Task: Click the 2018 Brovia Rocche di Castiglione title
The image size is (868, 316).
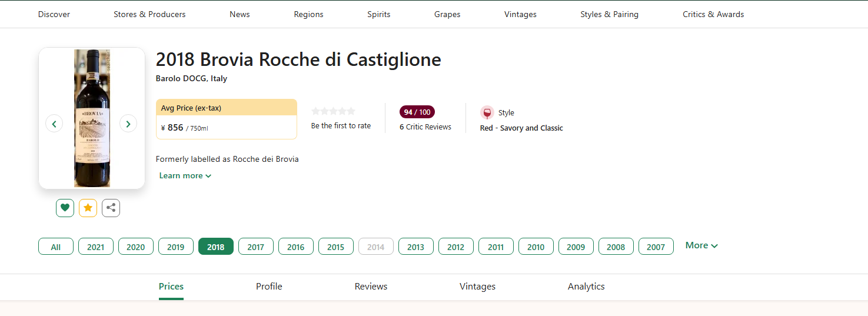Action: click(x=298, y=59)
